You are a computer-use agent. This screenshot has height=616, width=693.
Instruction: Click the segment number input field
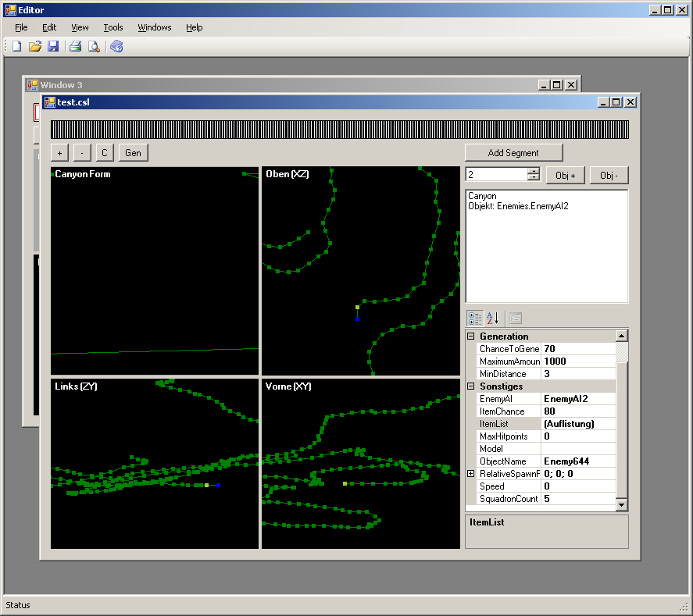pos(497,174)
